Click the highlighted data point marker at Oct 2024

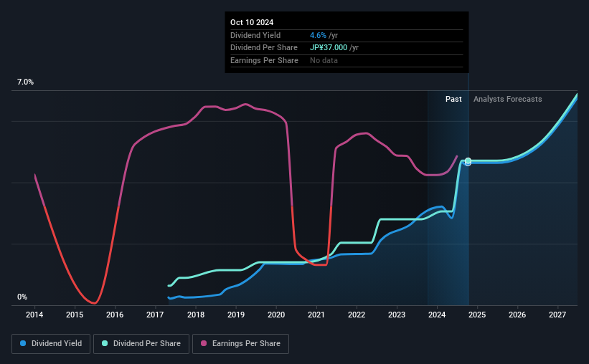click(468, 161)
